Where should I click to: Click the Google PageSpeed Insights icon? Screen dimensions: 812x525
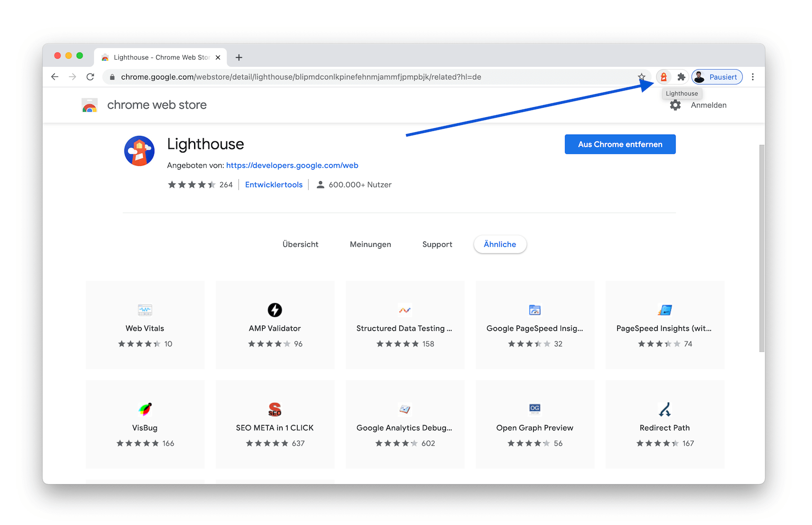[535, 310]
